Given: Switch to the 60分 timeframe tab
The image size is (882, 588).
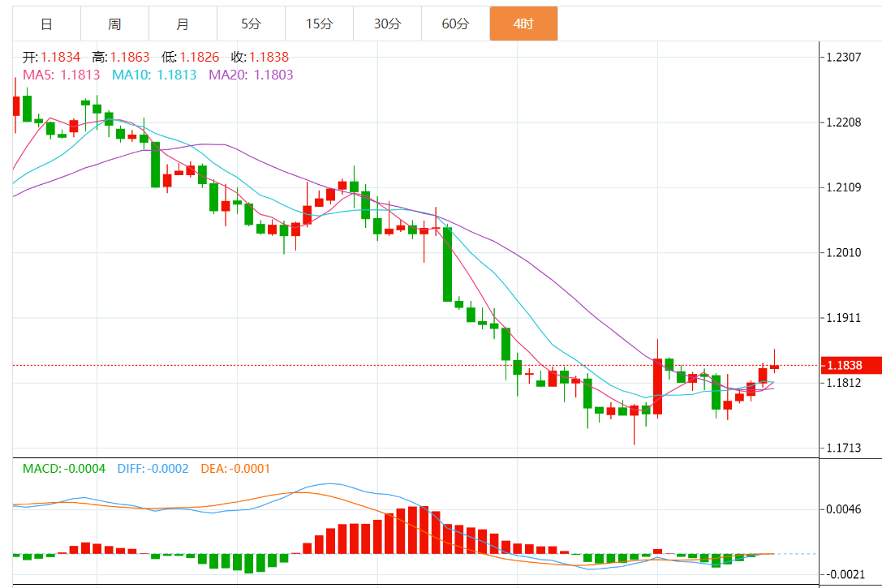Looking at the screenshot, I should point(456,24).
